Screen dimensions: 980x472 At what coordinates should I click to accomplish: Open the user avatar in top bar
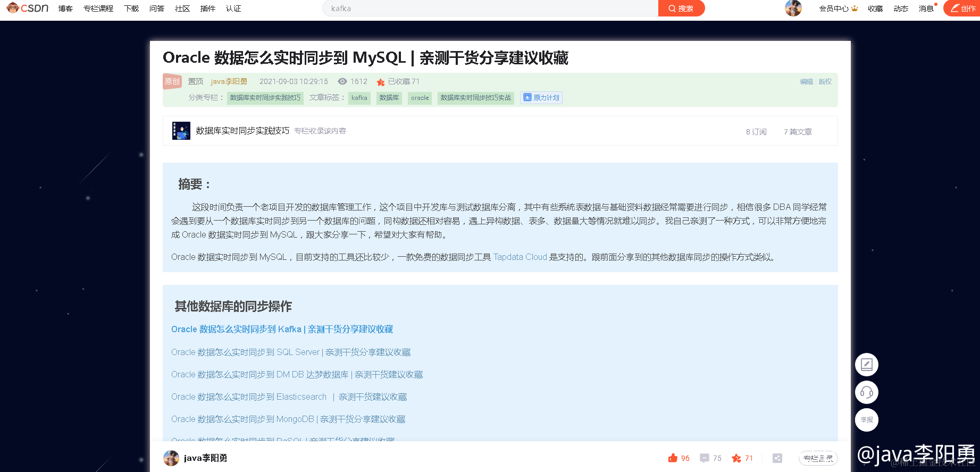(x=793, y=9)
